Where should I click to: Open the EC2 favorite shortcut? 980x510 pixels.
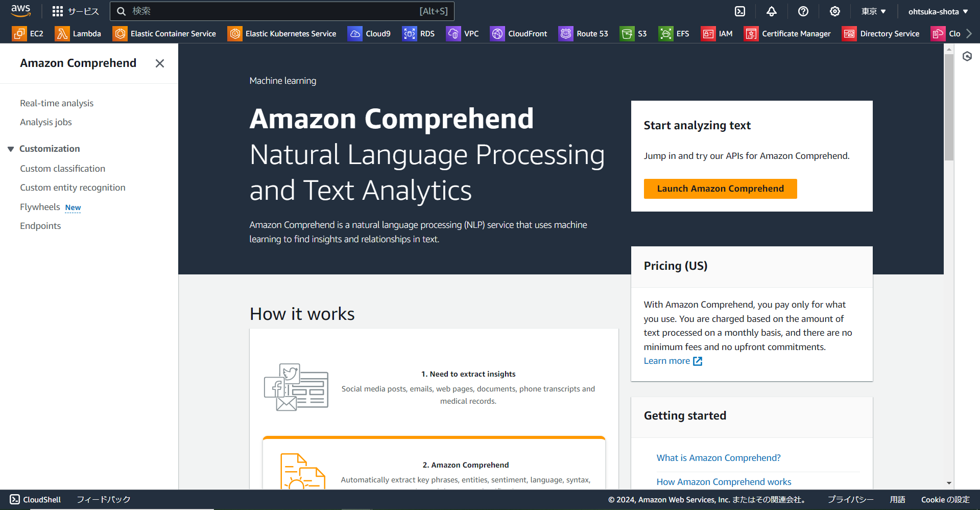pyautogui.click(x=28, y=34)
